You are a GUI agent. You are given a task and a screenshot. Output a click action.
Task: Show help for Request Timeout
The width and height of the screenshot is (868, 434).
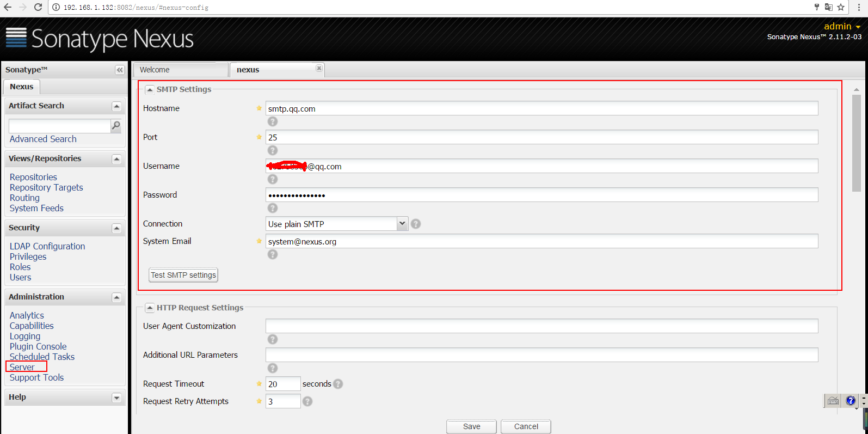338,384
